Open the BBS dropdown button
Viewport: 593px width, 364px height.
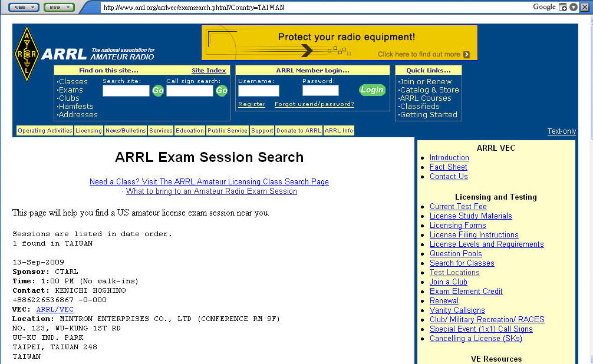pyautogui.click(x=59, y=7)
